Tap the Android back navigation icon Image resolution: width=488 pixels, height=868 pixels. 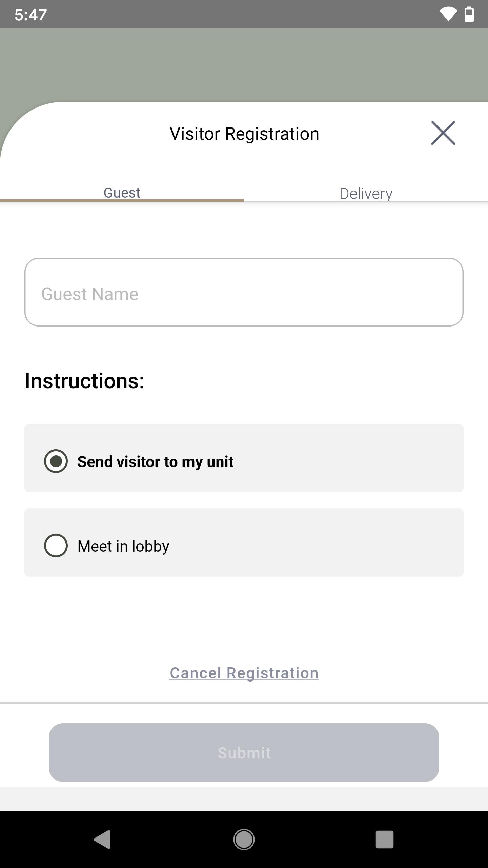pyautogui.click(x=102, y=840)
